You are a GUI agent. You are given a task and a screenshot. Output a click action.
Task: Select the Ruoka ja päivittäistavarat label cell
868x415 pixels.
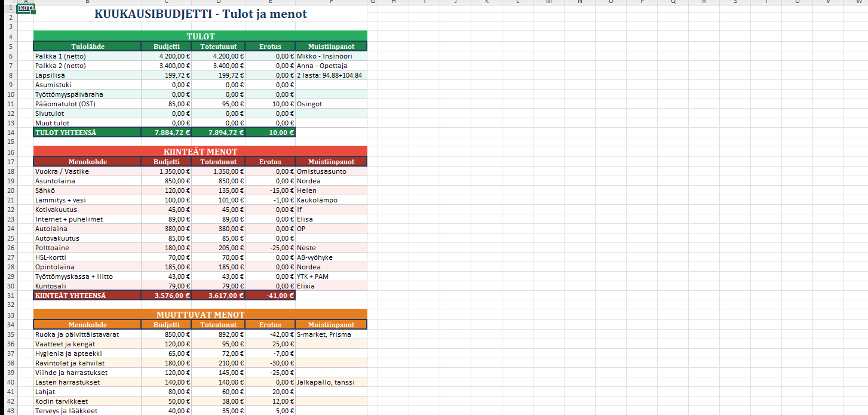(87, 334)
